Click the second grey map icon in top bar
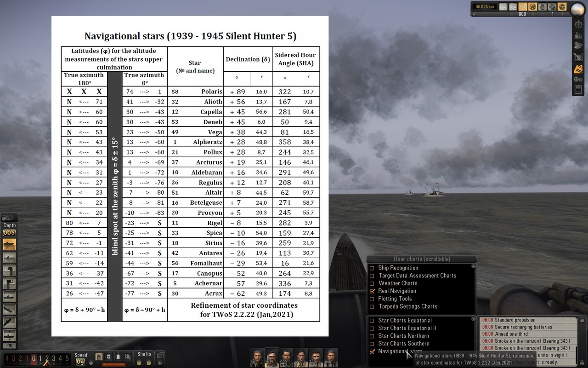The width and height of the screenshot is (588, 368). [513, 6]
